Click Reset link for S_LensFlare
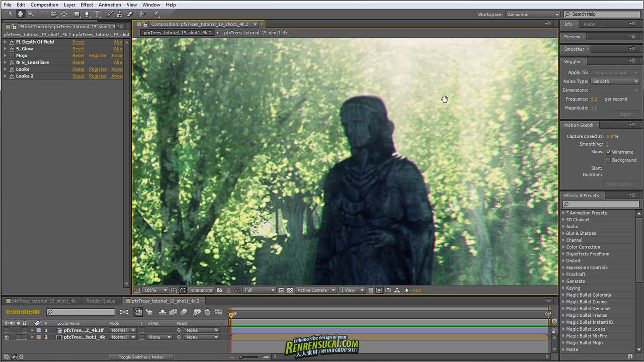 (x=78, y=62)
